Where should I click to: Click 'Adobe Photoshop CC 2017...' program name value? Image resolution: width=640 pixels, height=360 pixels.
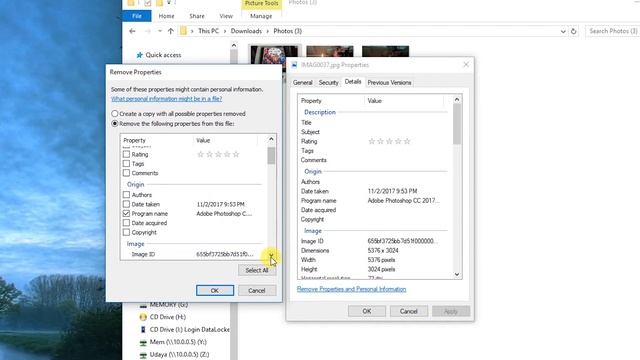click(403, 200)
